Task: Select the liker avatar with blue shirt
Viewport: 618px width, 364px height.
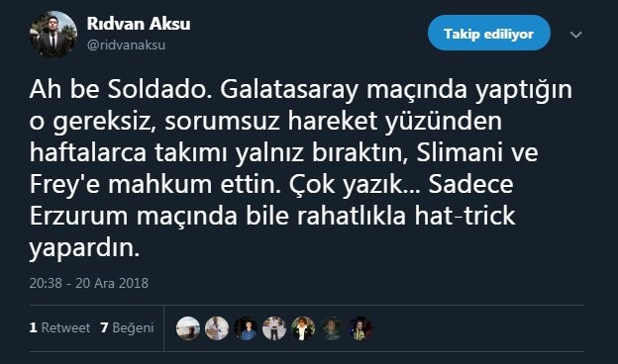Action: pyautogui.click(x=246, y=328)
